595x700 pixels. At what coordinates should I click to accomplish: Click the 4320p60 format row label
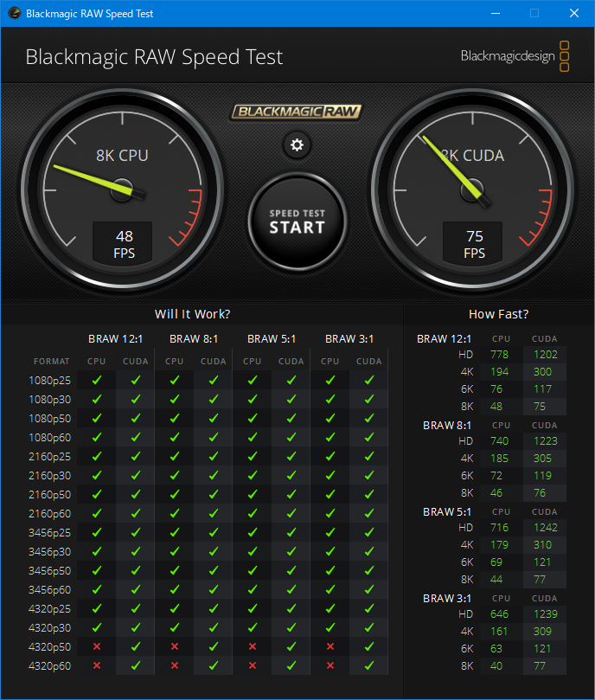49,665
